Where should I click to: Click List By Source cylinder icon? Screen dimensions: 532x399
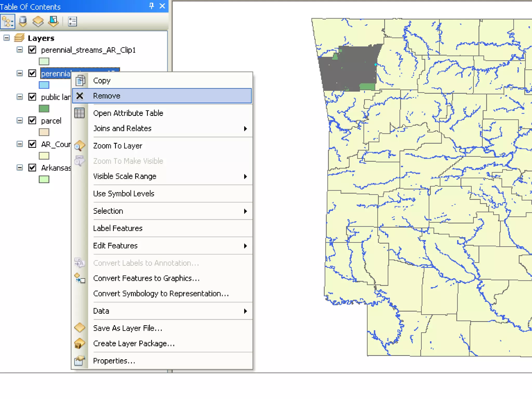23,22
